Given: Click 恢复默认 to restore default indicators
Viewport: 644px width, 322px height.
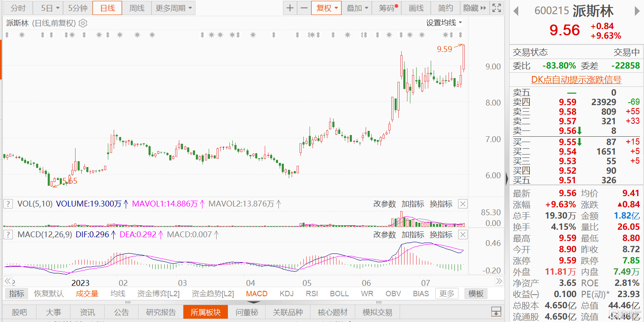Looking at the screenshot, I should pos(49,293).
